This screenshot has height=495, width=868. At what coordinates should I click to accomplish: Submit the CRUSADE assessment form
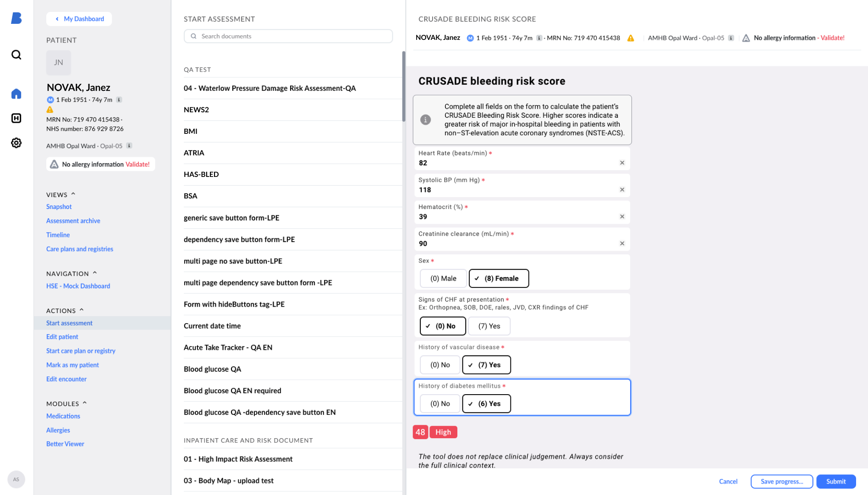[x=835, y=481]
